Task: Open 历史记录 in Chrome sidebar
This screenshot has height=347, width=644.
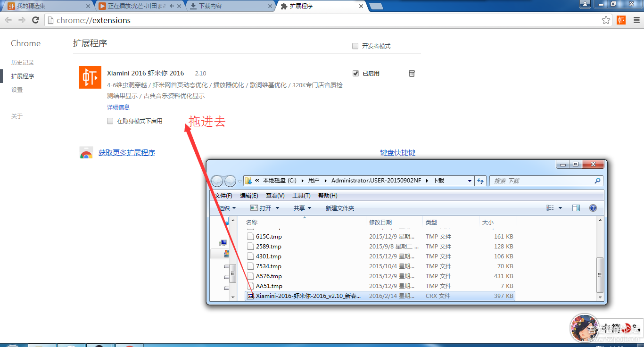Action: (x=23, y=62)
